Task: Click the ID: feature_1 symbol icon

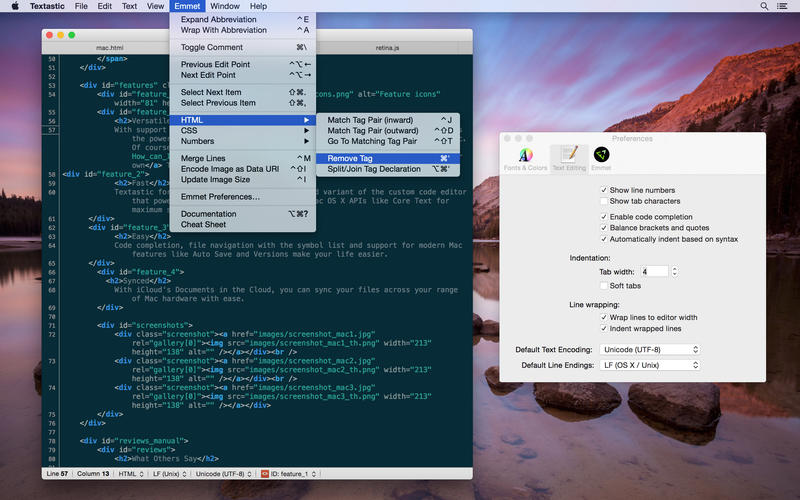Action: 265,473
